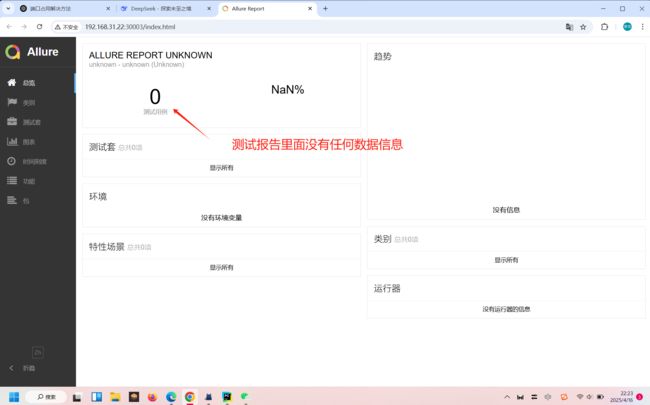
Task: Close the DeepSeek tab
Action: point(209,8)
